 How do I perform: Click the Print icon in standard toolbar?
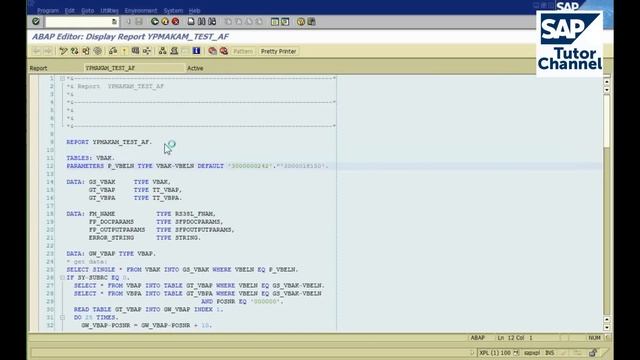tap(191, 22)
